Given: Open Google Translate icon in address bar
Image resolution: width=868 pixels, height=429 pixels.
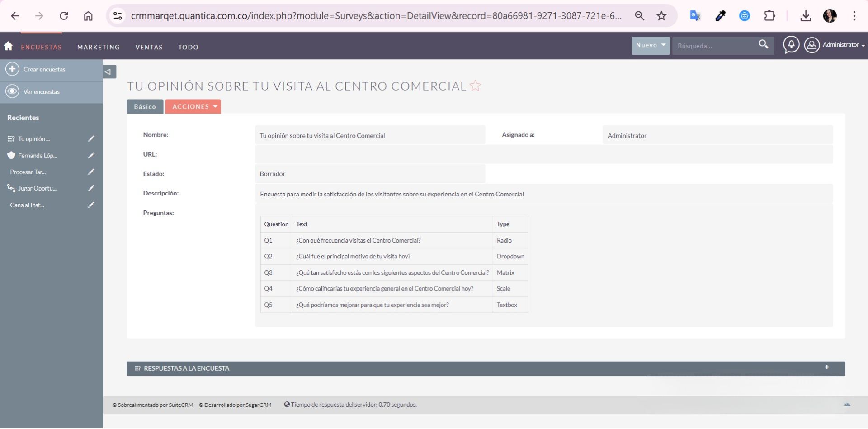Looking at the screenshot, I should pos(695,16).
